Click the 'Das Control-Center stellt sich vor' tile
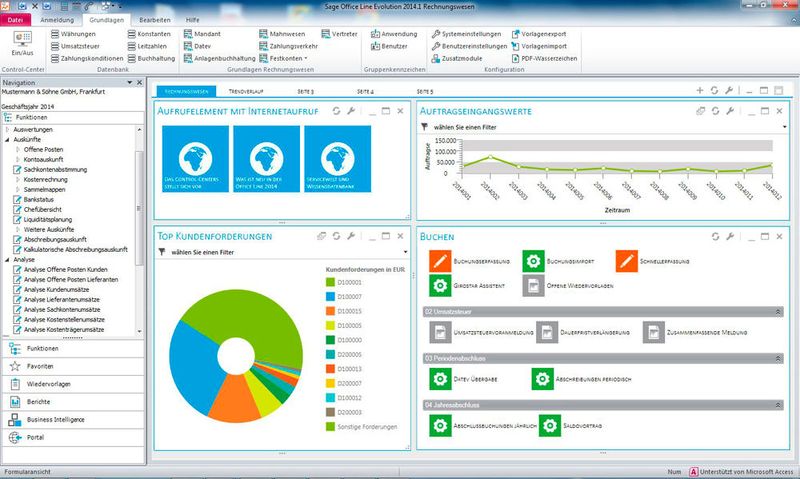 [195, 159]
